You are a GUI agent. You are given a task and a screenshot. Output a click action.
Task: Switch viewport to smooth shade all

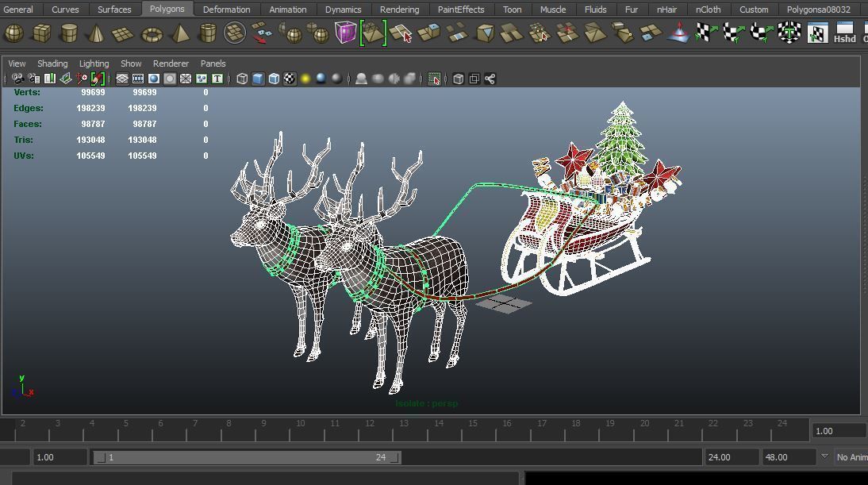pos(258,79)
